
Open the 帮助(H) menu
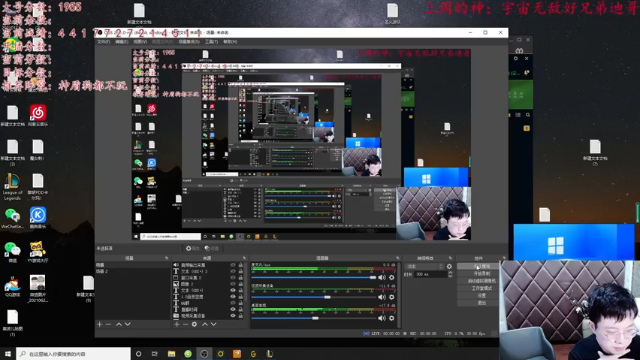[x=230, y=42]
